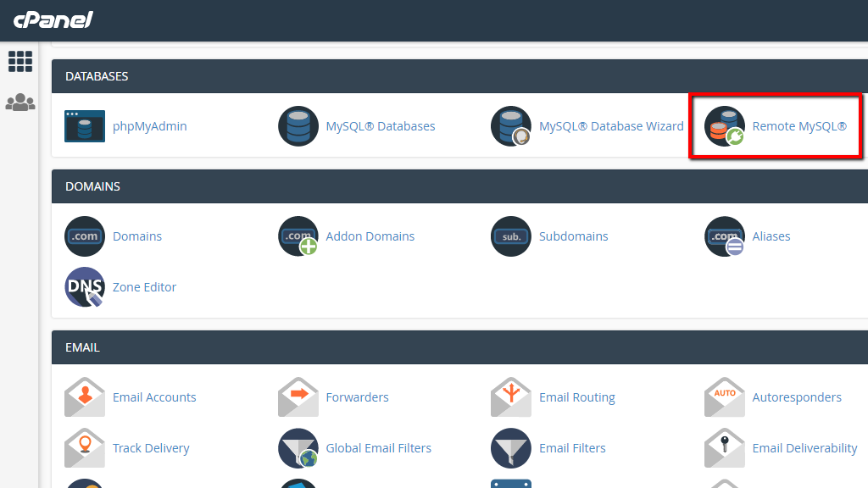Click the cPanel logo

click(53, 19)
